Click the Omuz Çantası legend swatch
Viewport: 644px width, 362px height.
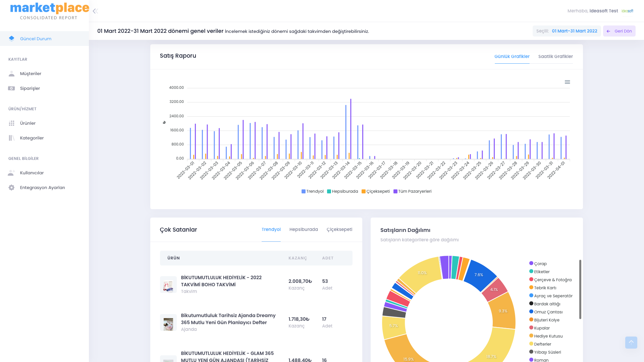click(x=531, y=311)
